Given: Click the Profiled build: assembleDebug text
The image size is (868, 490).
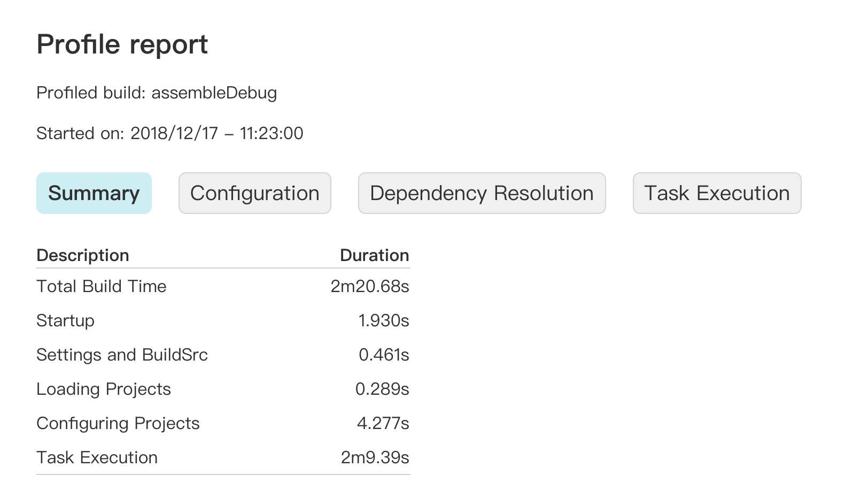Looking at the screenshot, I should 157,93.
